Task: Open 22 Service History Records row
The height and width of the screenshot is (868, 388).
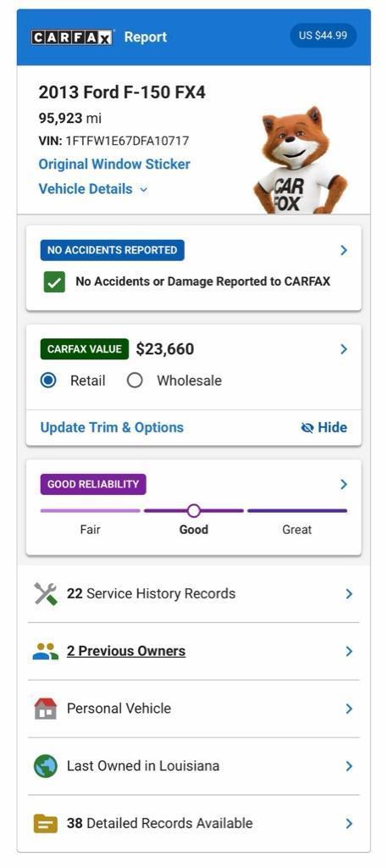Action: 194,594
